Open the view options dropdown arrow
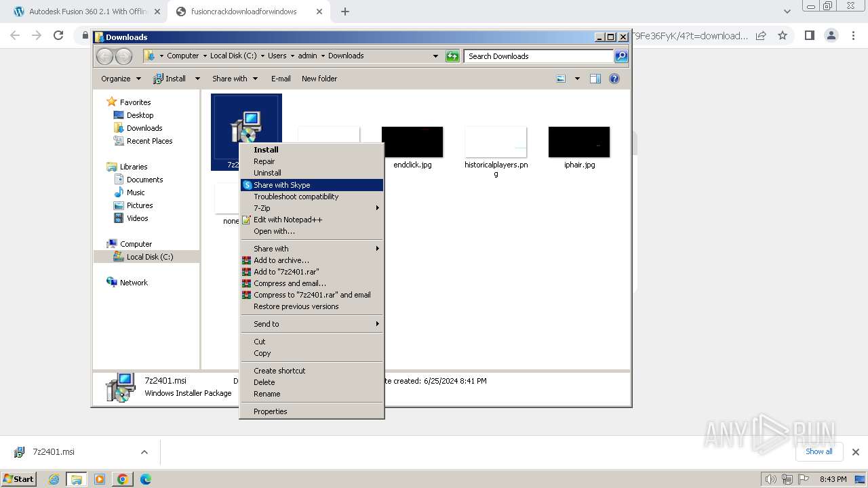868x488 pixels. pyautogui.click(x=577, y=79)
